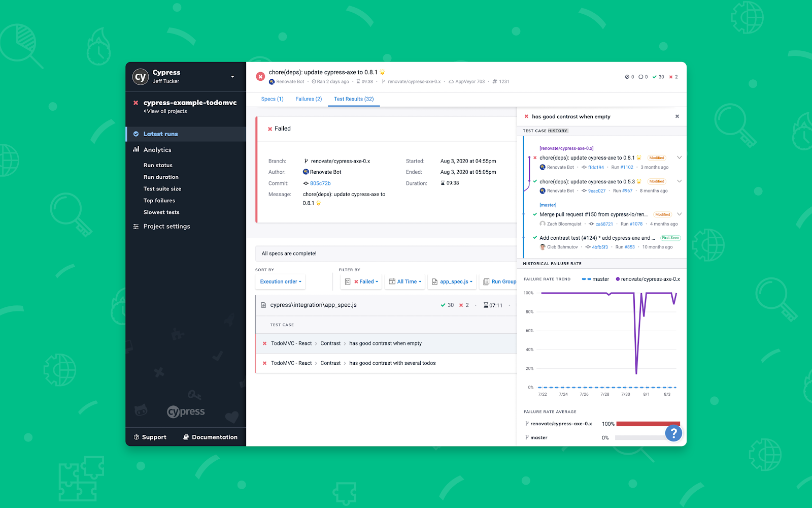Viewport: 812px width, 508px height.
Task: Click the First Seen badge
Action: (x=670, y=238)
